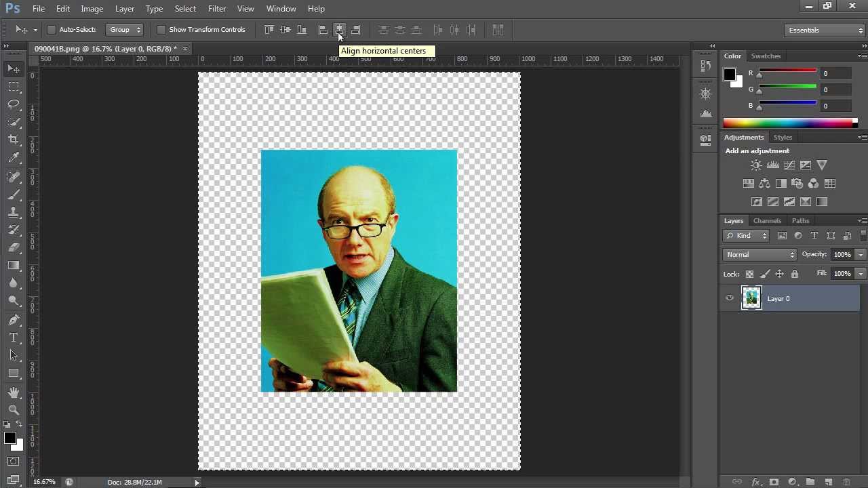This screenshot has width=868, height=488.
Task: Select the Layer 0 thumbnail
Action: (751, 298)
